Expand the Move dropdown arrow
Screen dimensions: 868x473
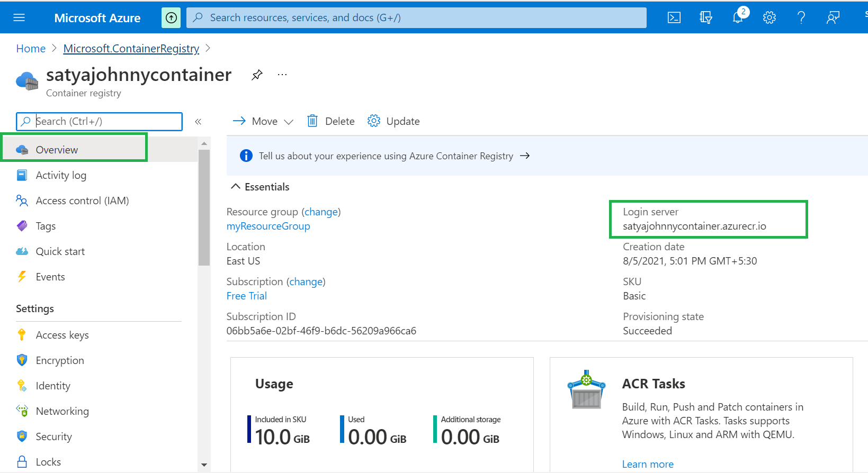[289, 122]
